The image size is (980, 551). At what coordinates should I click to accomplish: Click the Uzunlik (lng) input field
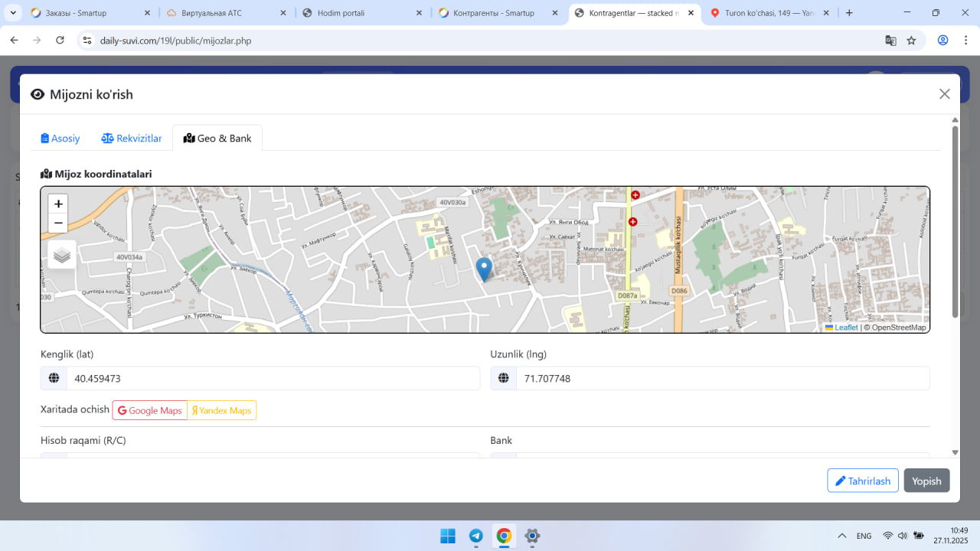click(722, 379)
